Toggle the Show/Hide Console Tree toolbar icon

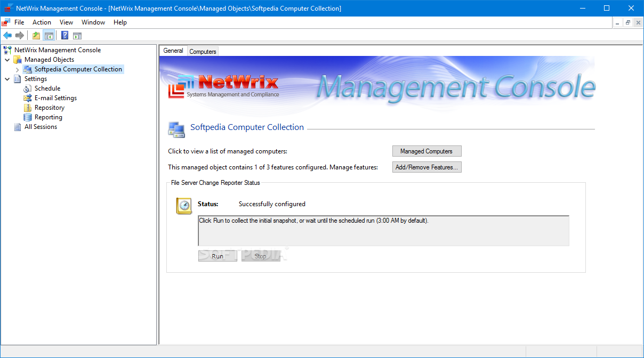(x=49, y=36)
